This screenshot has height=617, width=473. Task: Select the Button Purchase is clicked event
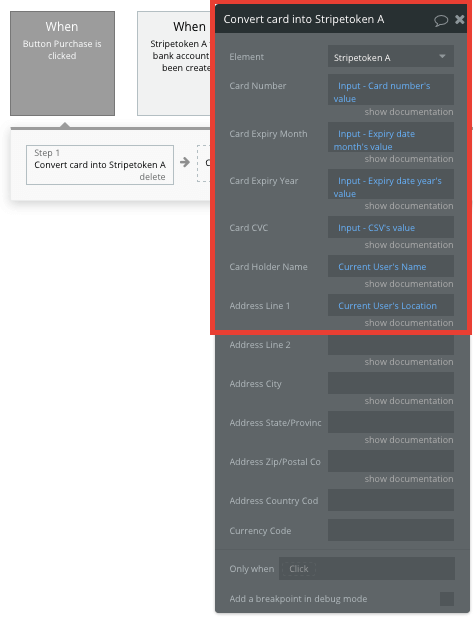pos(62,63)
